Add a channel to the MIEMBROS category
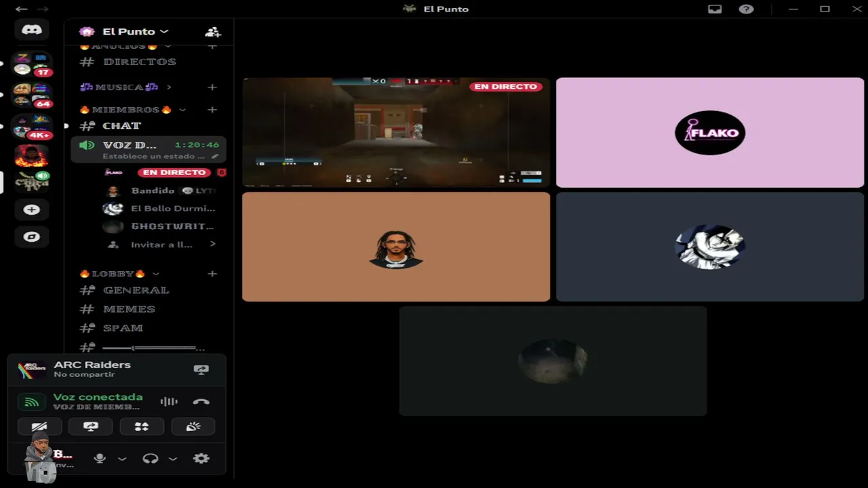Image resolution: width=868 pixels, height=488 pixels. [212, 109]
